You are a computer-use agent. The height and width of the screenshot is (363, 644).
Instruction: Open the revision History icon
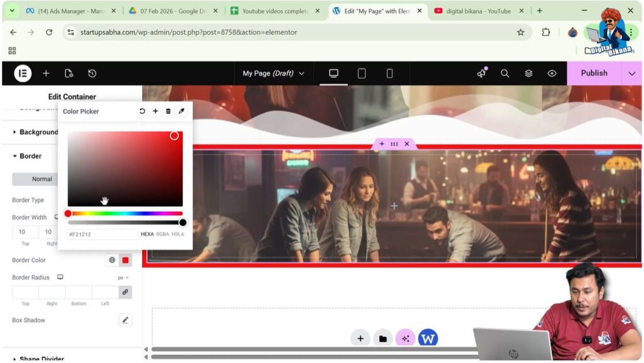[92, 74]
